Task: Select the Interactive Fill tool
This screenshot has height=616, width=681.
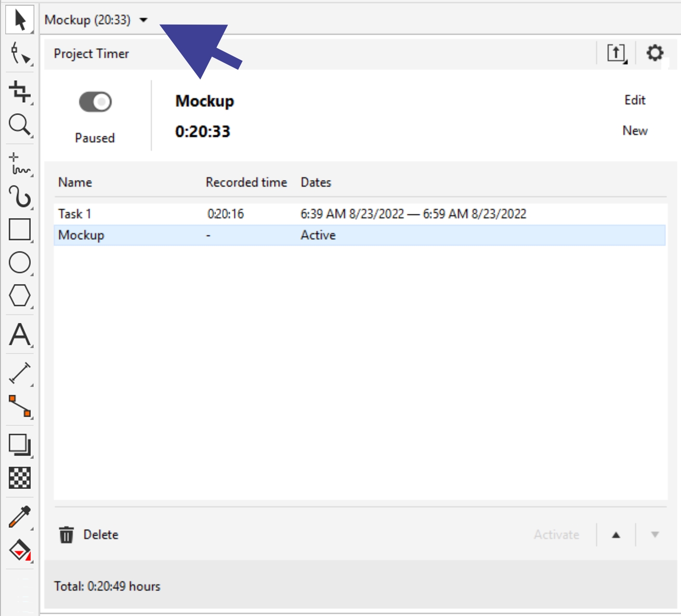Action: 20,550
